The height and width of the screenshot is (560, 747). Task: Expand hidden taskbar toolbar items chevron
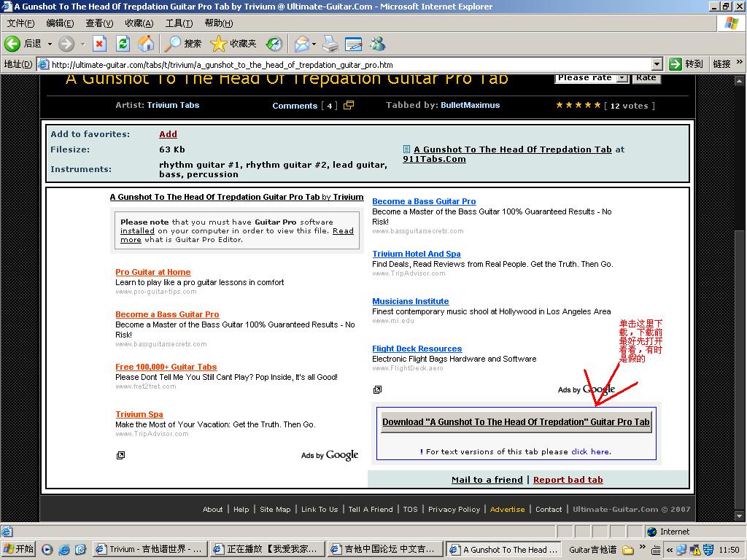(642, 547)
